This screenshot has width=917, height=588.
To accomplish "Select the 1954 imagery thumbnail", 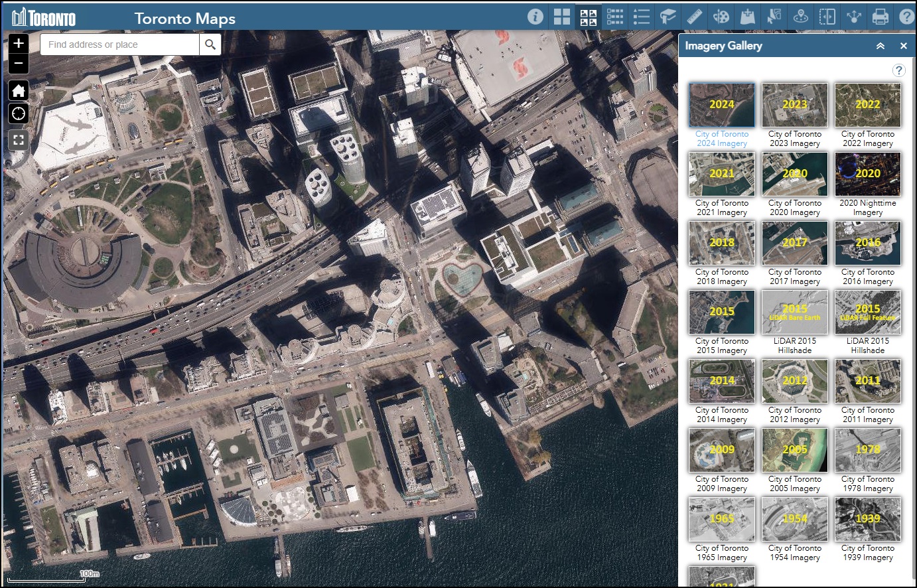I will pyautogui.click(x=795, y=519).
